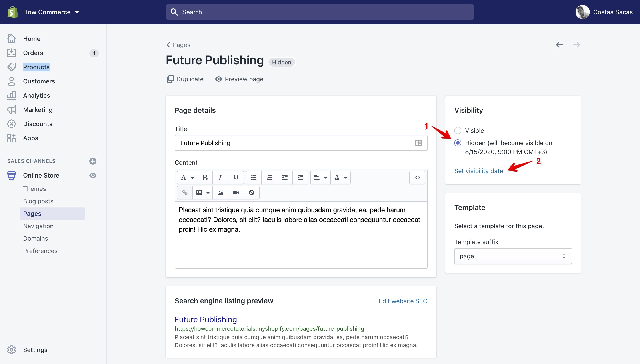Click the Apps grid icon
Viewport: 640px width, 364px height.
pos(12,138)
